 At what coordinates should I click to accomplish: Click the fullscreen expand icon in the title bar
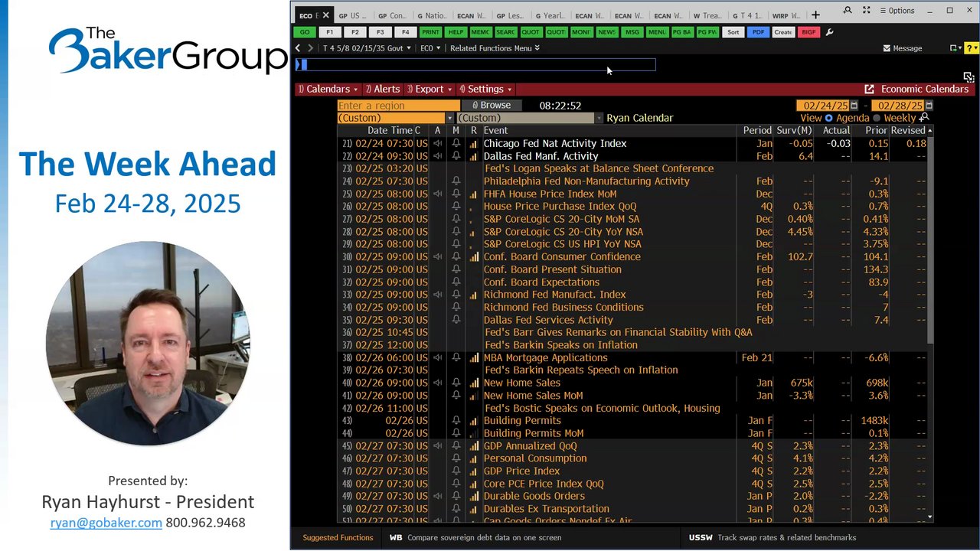[x=867, y=11]
